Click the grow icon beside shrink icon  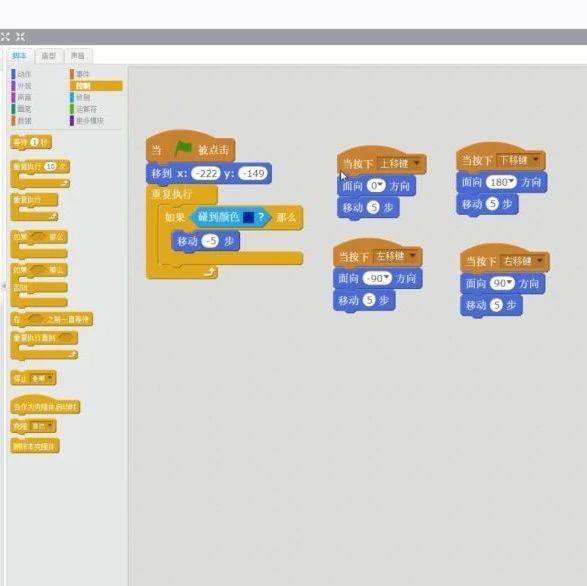click(5, 37)
